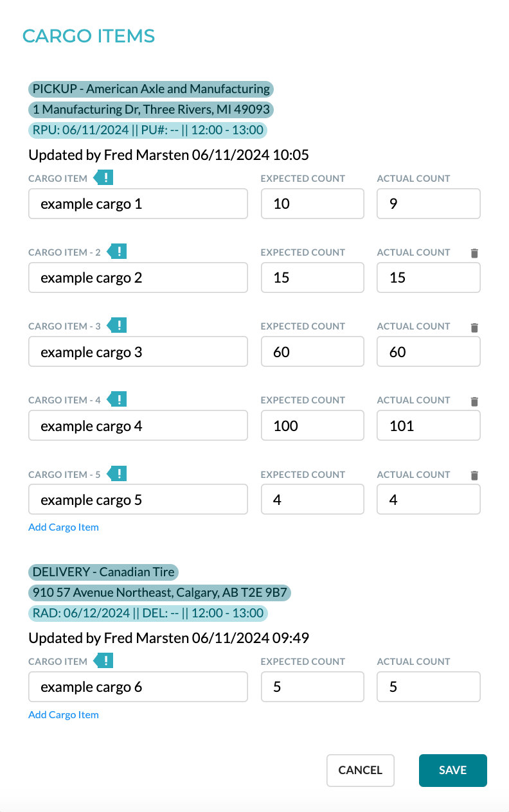Remove cargo item 4 with trash icon

(474, 402)
